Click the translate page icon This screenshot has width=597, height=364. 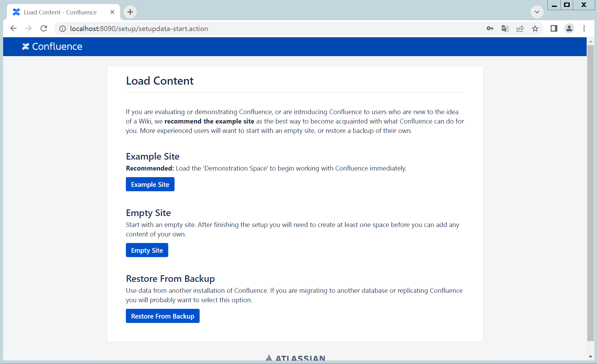click(x=505, y=29)
